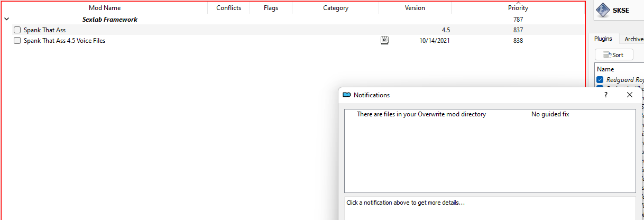Viewport: 644px width, 220px height.
Task: Sort by the Version column header
Action: point(415,8)
